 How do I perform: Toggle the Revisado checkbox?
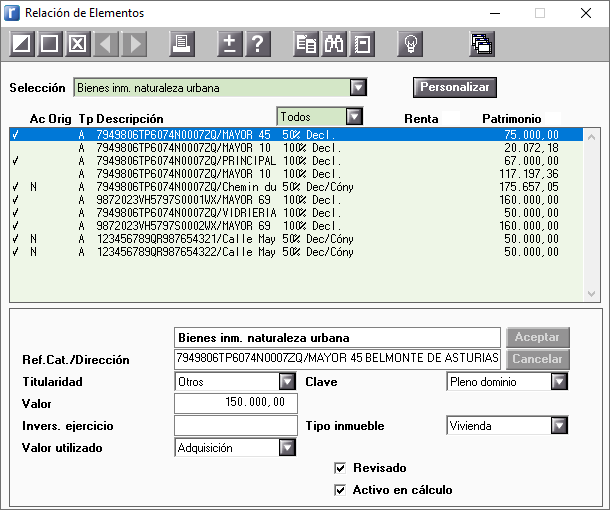pyautogui.click(x=340, y=468)
